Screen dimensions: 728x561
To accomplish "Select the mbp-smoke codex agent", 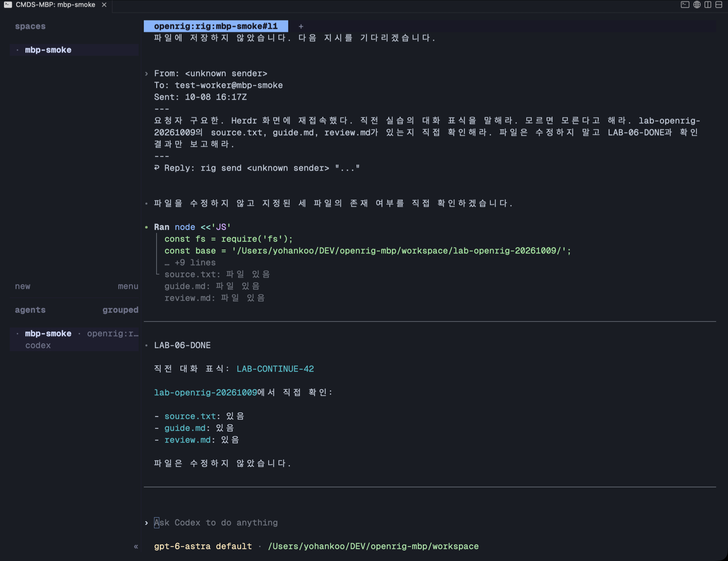I will [74, 340].
